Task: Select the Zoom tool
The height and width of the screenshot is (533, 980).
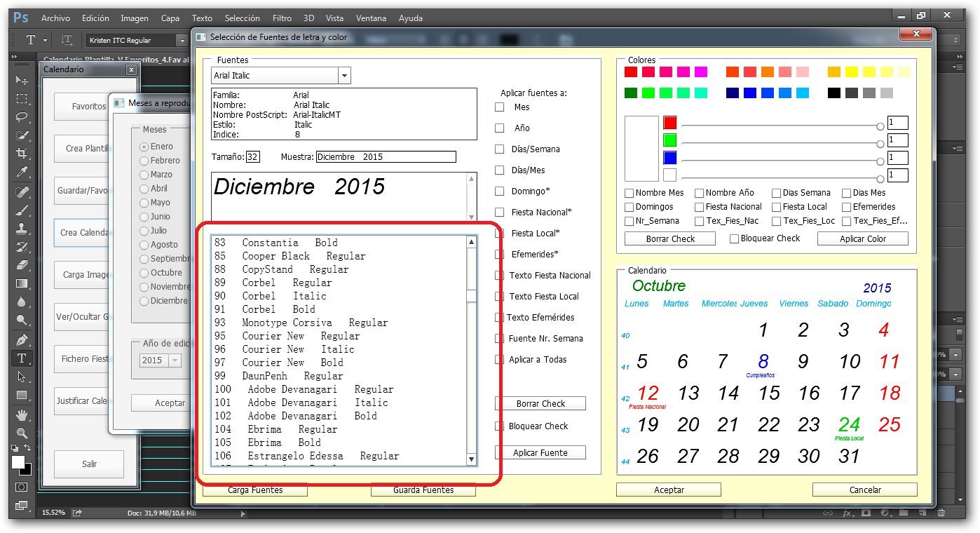Action: 22,433
